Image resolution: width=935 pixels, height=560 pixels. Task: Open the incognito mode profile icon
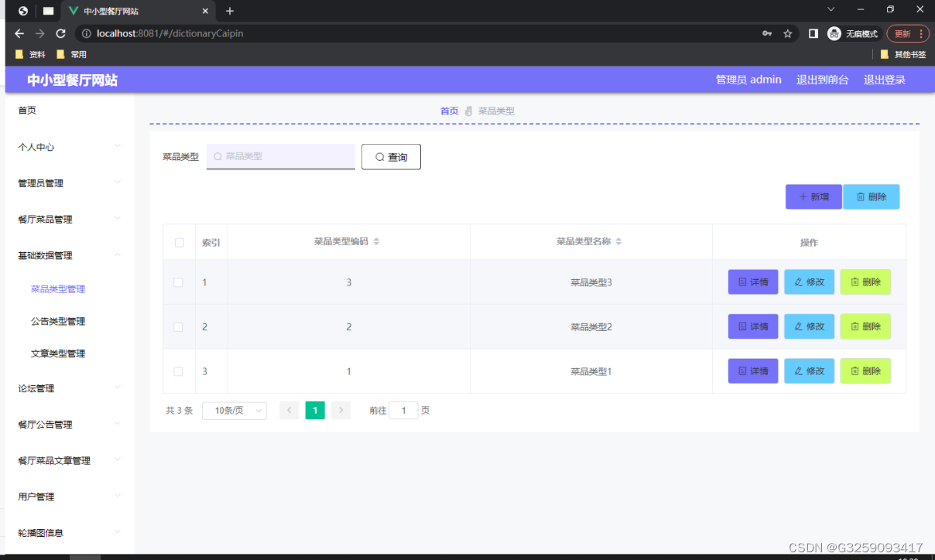pyautogui.click(x=834, y=34)
